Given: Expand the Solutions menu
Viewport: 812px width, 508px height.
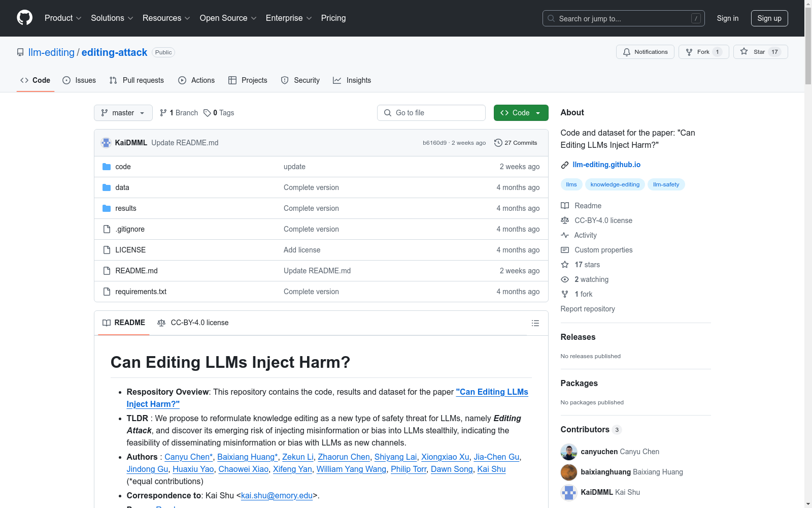Looking at the screenshot, I should (x=112, y=18).
